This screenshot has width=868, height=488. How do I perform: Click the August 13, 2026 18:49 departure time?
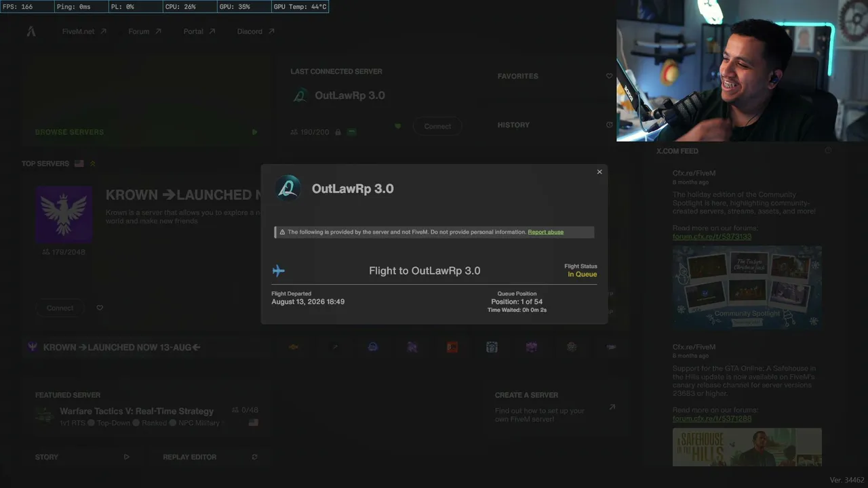click(x=308, y=302)
